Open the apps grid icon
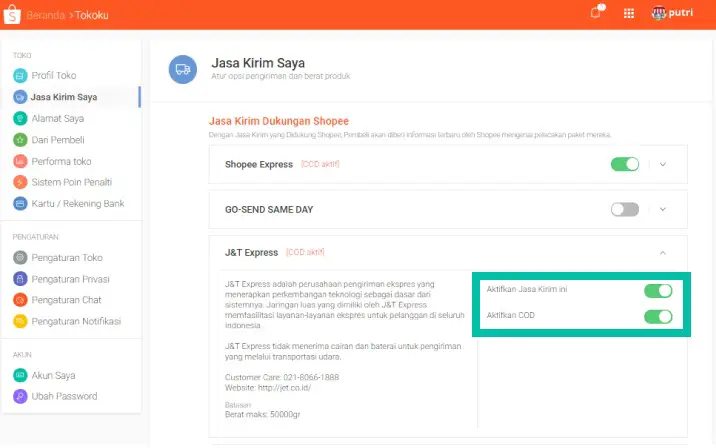Viewport: 716px width, 448px height. coord(629,13)
